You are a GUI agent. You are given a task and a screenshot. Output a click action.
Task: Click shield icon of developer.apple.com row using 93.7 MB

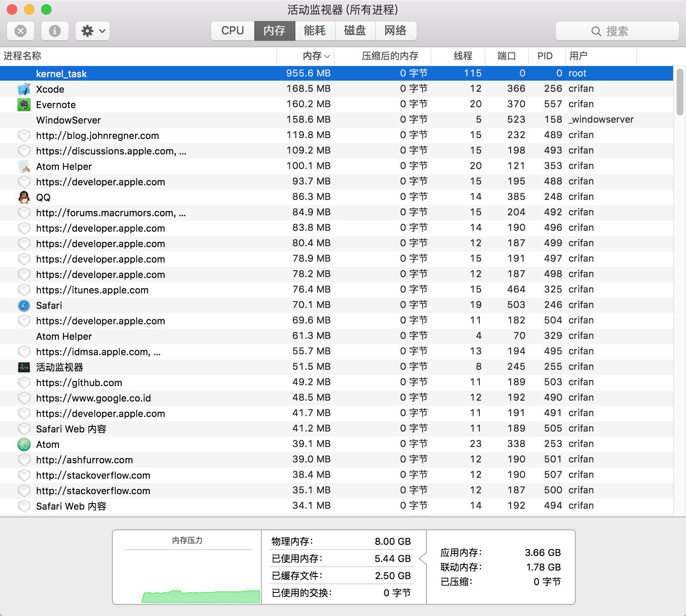[24, 182]
